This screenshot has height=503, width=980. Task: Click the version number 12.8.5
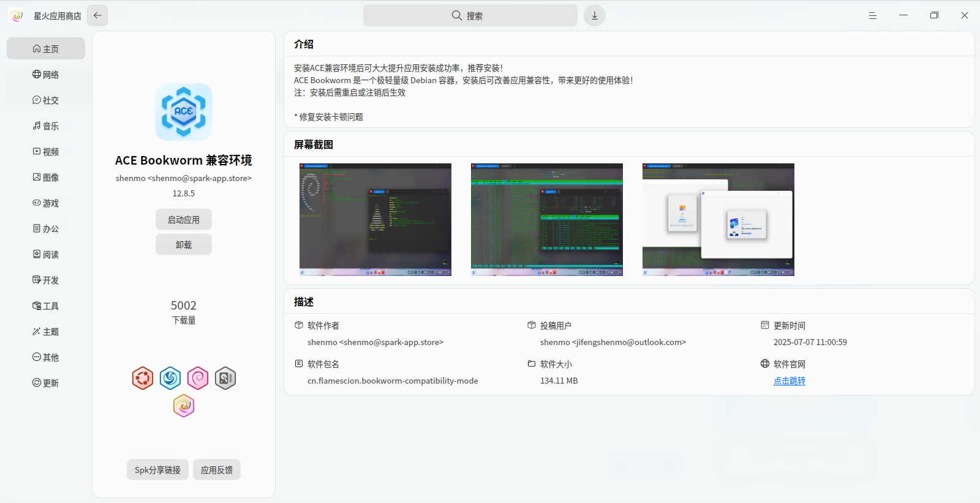click(x=184, y=193)
